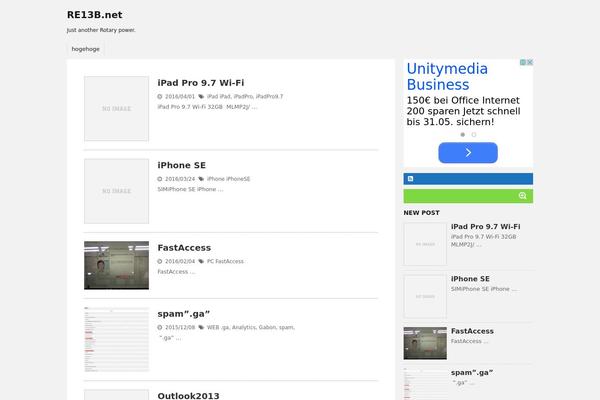Click the clock icon beside 2016/04/01
The image size is (600, 400).
160,96
